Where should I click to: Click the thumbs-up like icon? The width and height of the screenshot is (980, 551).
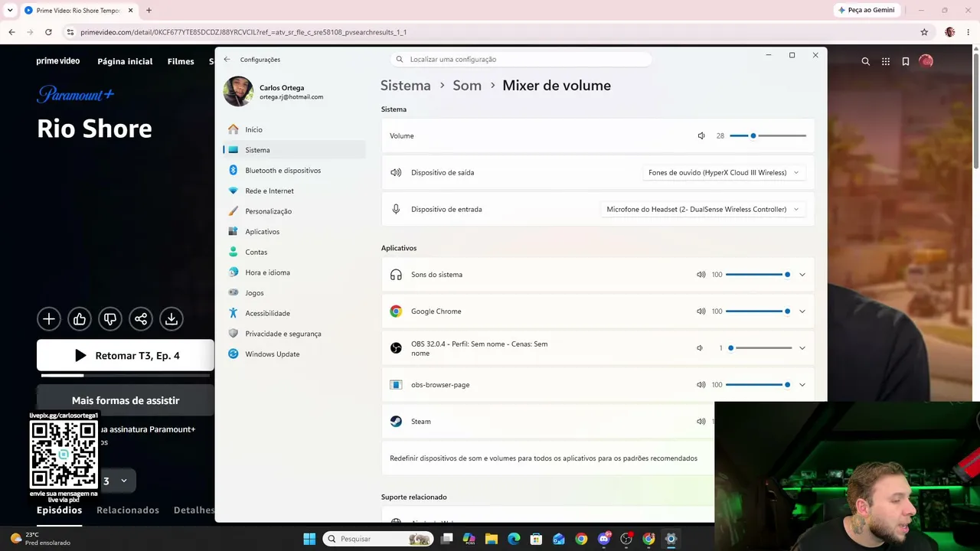pos(80,319)
